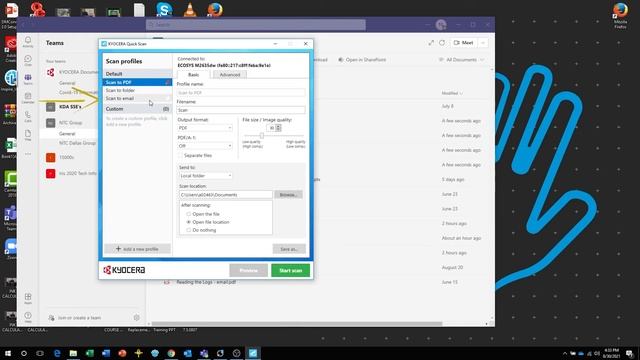Click the Save as button
This screenshot has width=640, height=360.
tap(289, 249)
